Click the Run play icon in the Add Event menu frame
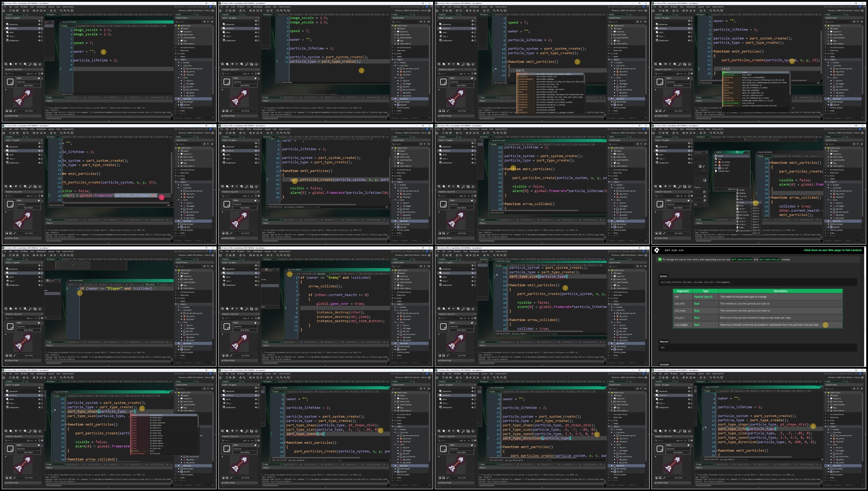 [x=687, y=133]
